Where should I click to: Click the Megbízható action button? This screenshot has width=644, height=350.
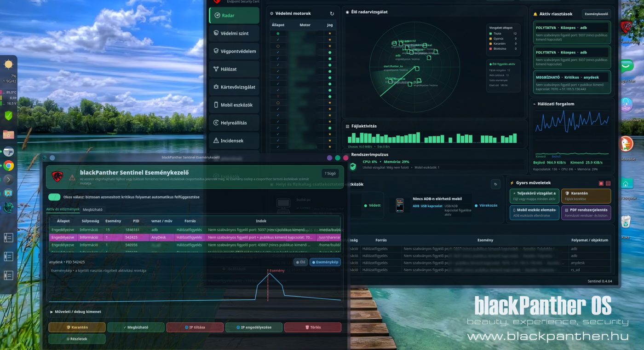pos(136,327)
